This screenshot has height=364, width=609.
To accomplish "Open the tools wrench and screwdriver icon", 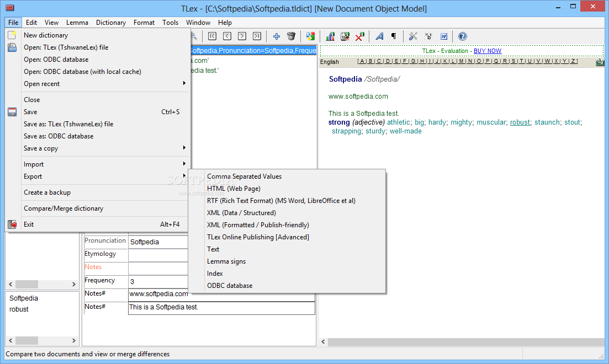I will [x=413, y=36].
